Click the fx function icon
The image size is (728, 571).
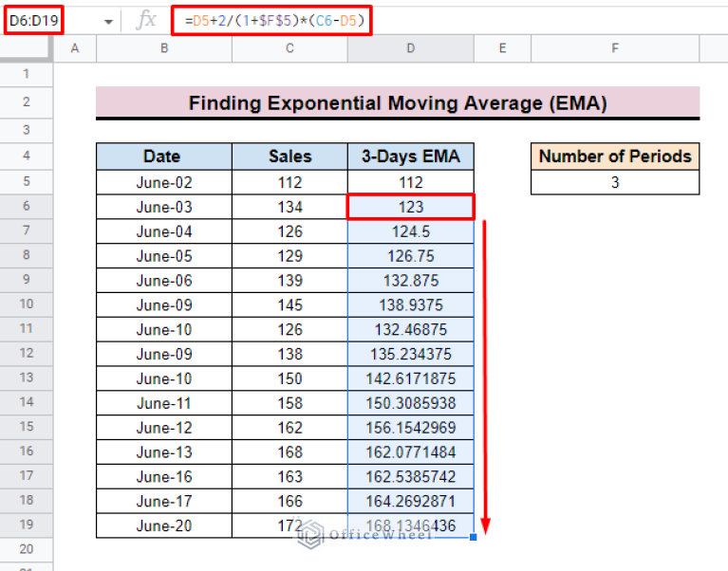pyautogui.click(x=146, y=20)
